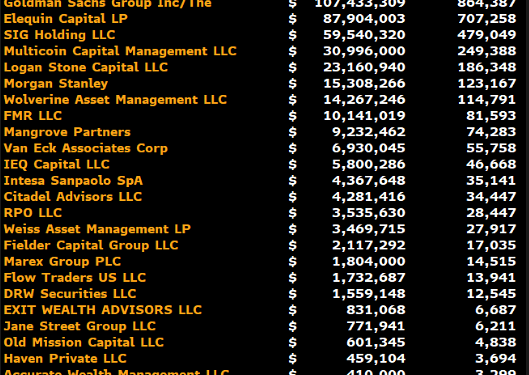This screenshot has height=375, width=529.
Task: Select Jane Street Group LLC holder name
Action: click(80, 326)
